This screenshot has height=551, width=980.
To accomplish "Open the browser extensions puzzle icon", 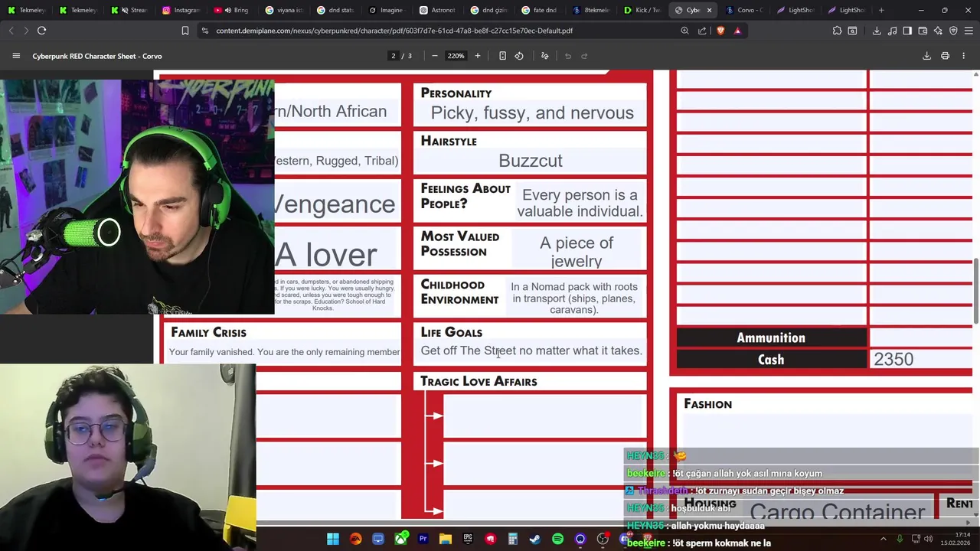I will click(837, 31).
